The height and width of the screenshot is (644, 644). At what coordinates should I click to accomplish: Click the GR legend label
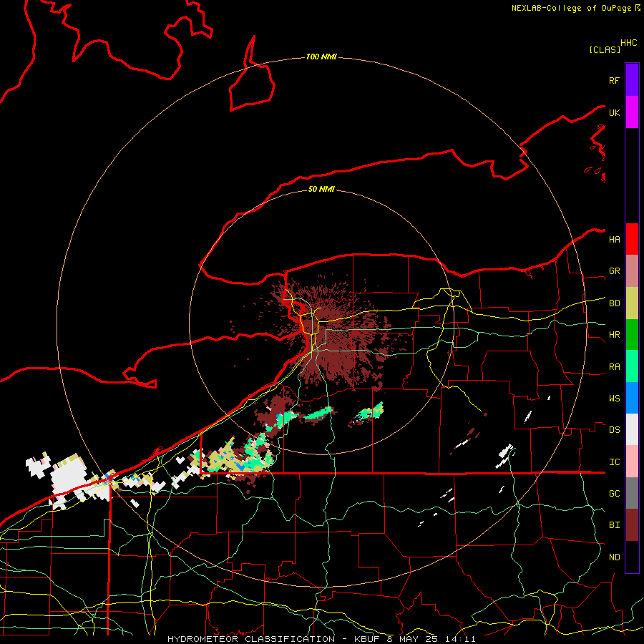(614, 271)
